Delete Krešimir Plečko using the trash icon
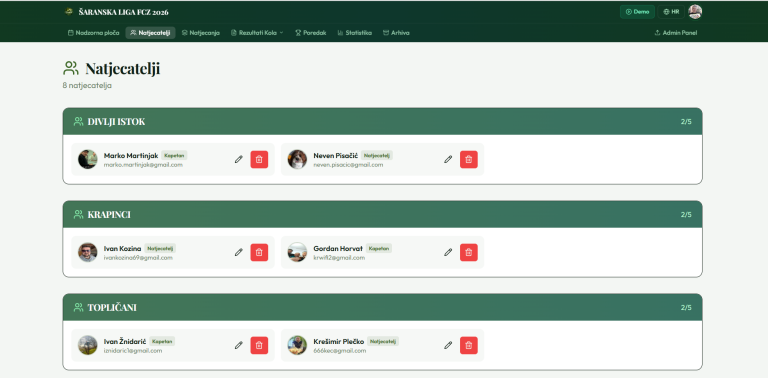This screenshot has height=378, width=768. coord(469,345)
